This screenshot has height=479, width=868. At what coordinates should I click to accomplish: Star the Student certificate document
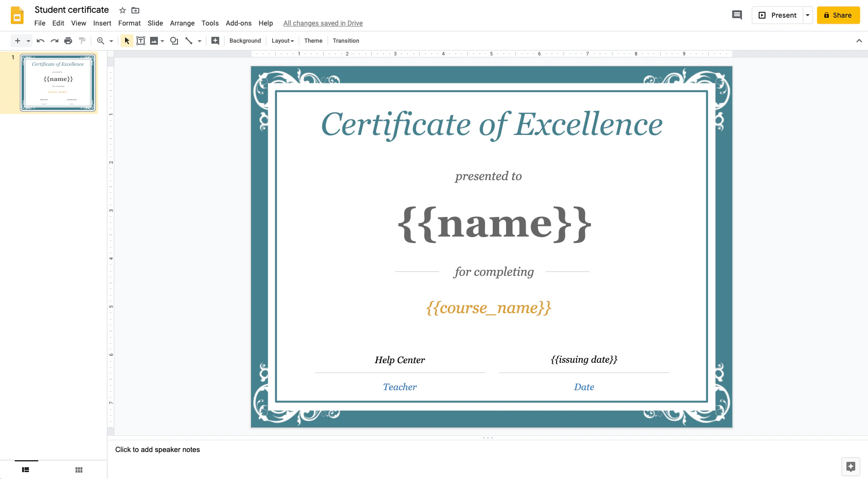click(123, 10)
